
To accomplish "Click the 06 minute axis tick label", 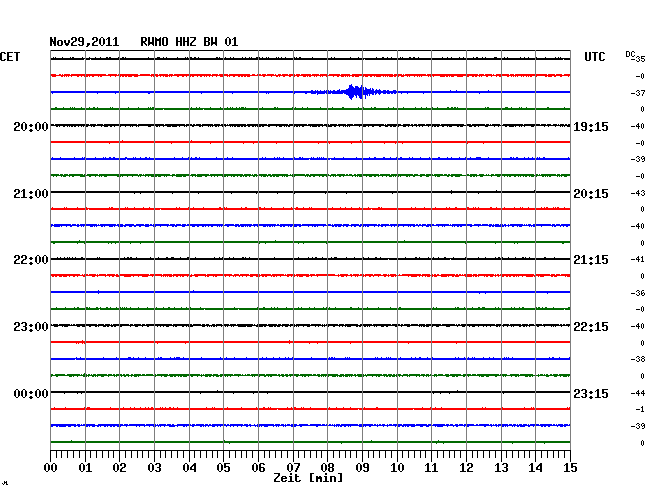I will click(x=258, y=468).
